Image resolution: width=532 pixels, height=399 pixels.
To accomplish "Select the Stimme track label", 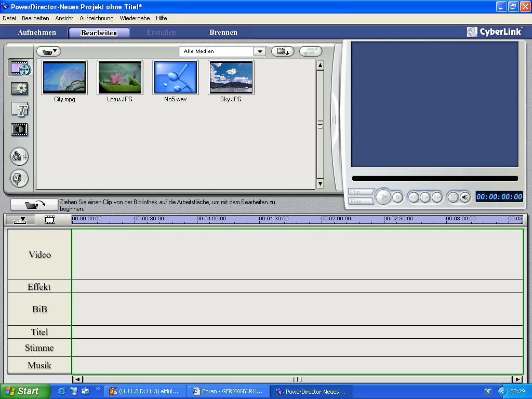I will tap(39, 348).
